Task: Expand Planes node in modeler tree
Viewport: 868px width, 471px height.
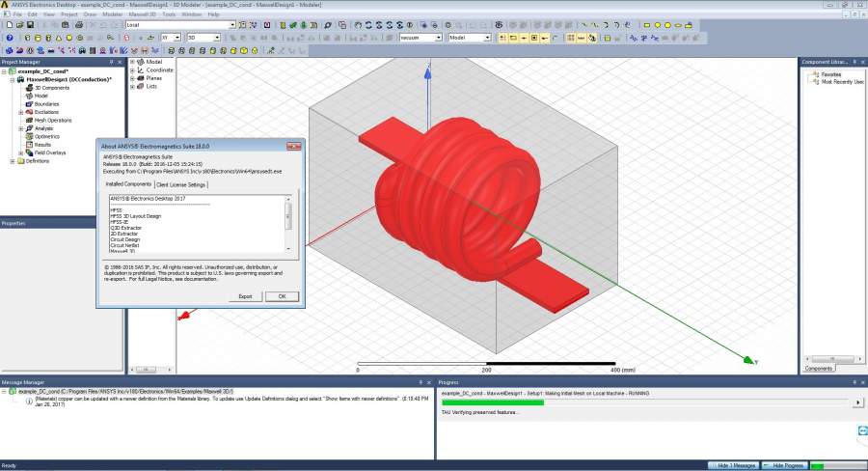Action: 133,79
